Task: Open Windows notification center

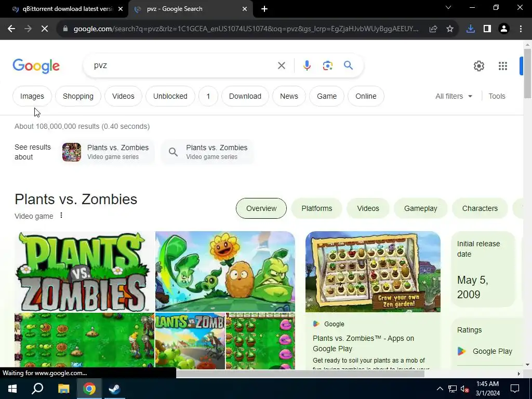Action: click(x=515, y=389)
